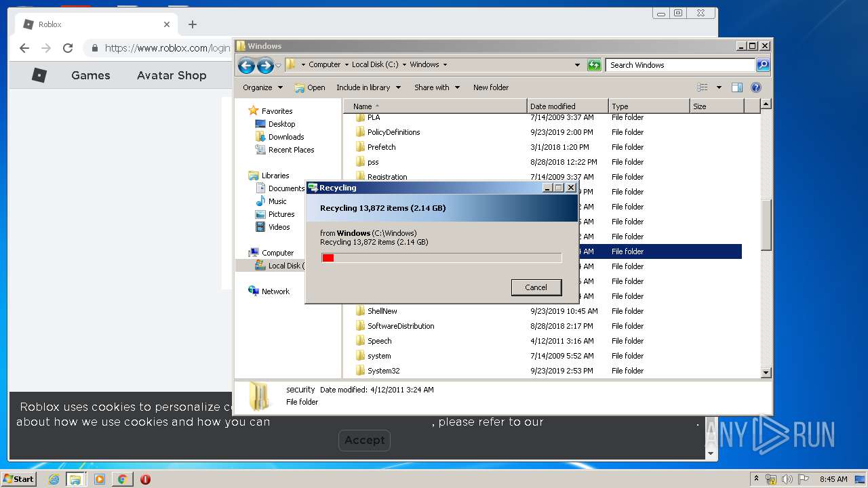Click Chrome Reload button
This screenshot has height=488, width=868.
68,48
